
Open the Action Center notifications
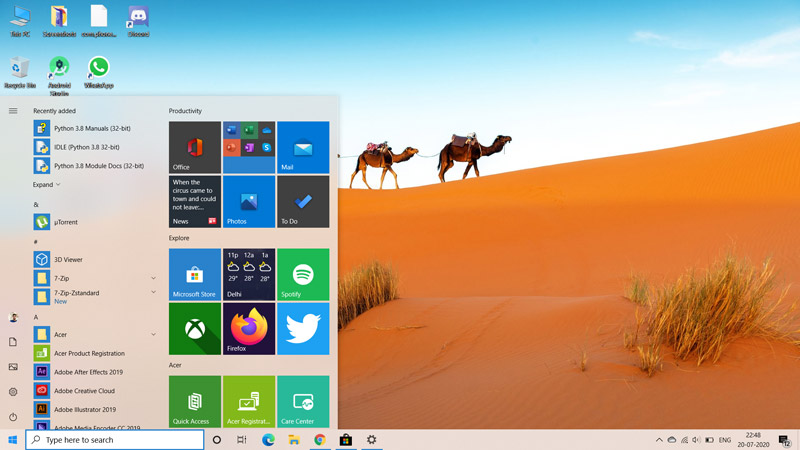pos(785,440)
